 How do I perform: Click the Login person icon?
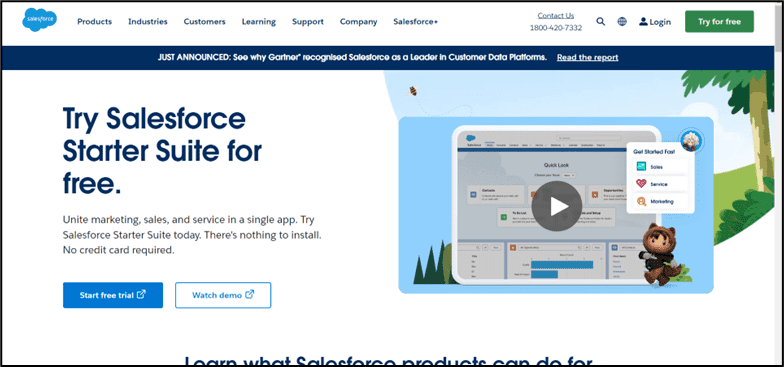643,22
